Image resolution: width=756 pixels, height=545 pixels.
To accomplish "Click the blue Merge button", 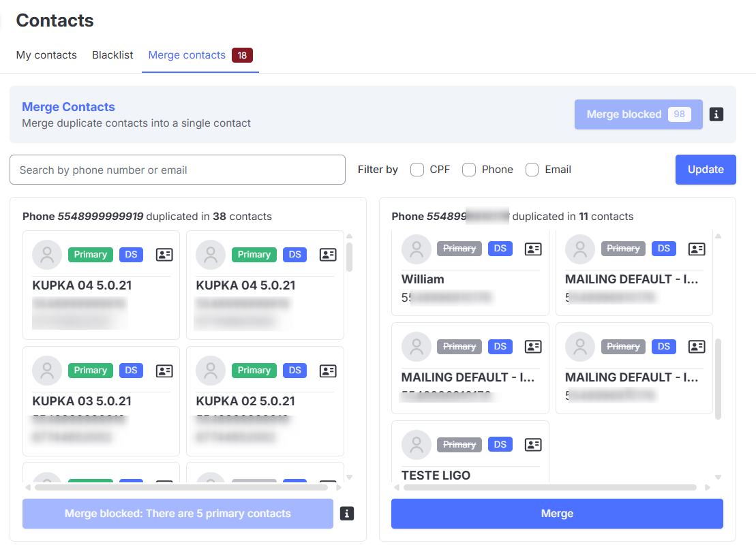I will [557, 514].
